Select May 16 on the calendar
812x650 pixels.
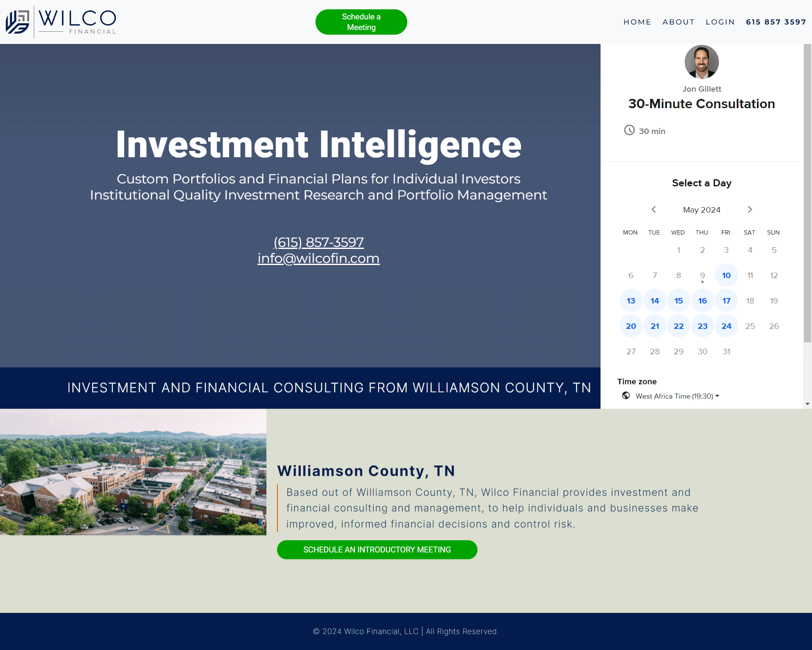pyautogui.click(x=702, y=301)
